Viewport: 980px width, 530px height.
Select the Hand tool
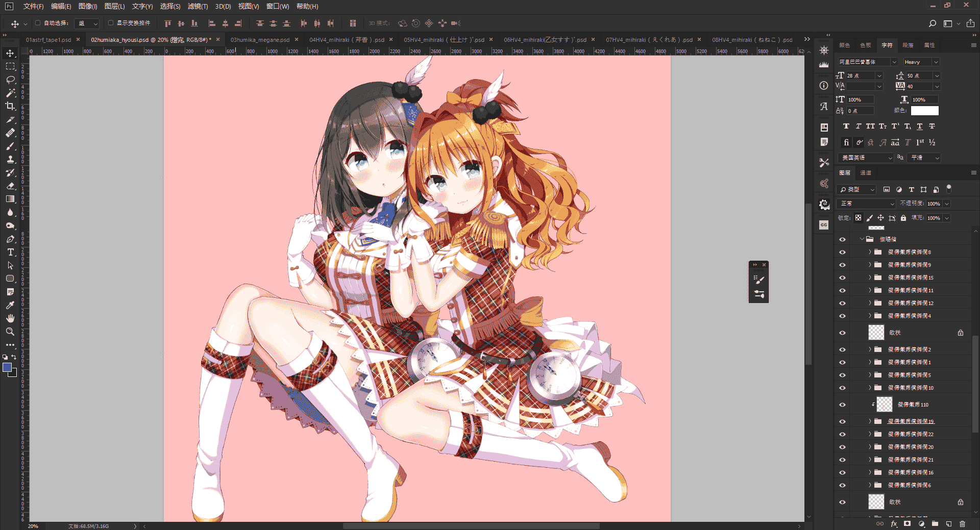(x=10, y=318)
